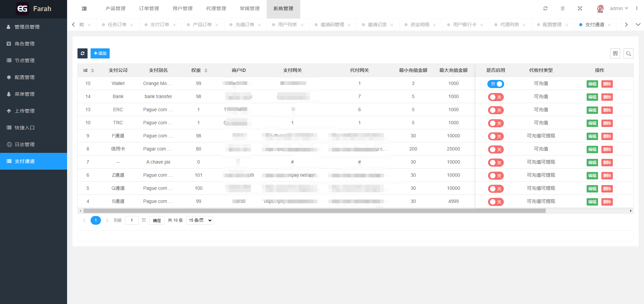Click the search magnifier icon
Screen dimensions: 644x304
(629, 53)
